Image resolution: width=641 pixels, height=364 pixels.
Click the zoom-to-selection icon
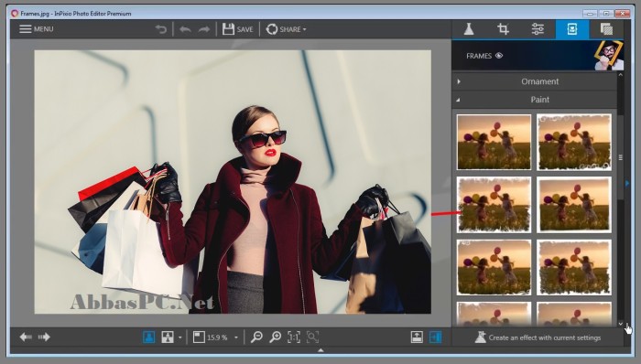pyautogui.click(x=312, y=337)
